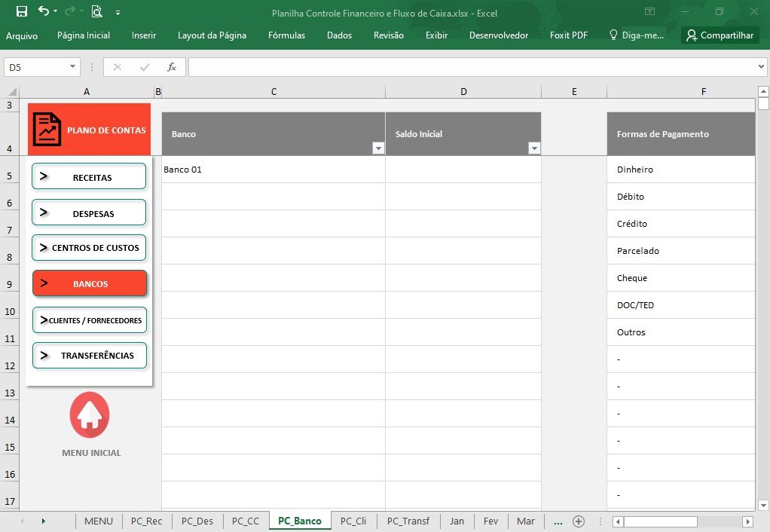The width and height of the screenshot is (770, 532).
Task: Open Print Preview from quick access toolbar
Action: tap(96, 11)
